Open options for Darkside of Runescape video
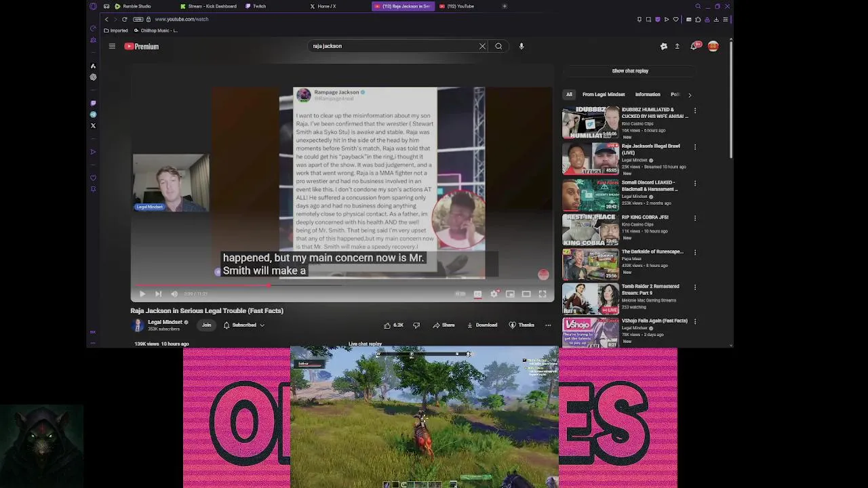This screenshot has height=488, width=868. point(694,252)
